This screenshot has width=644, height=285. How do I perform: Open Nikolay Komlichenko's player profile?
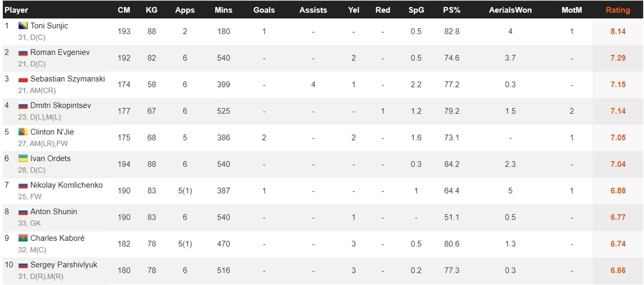coord(67,185)
